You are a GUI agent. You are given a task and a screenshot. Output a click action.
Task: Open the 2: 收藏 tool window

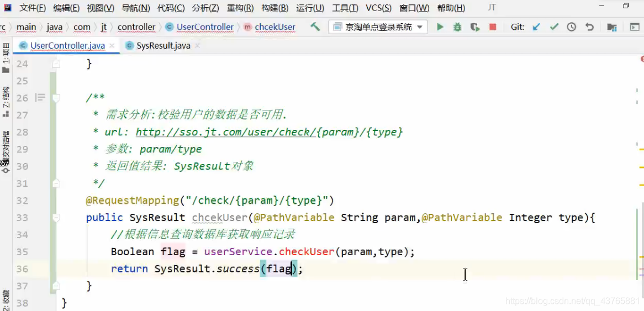click(6, 301)
